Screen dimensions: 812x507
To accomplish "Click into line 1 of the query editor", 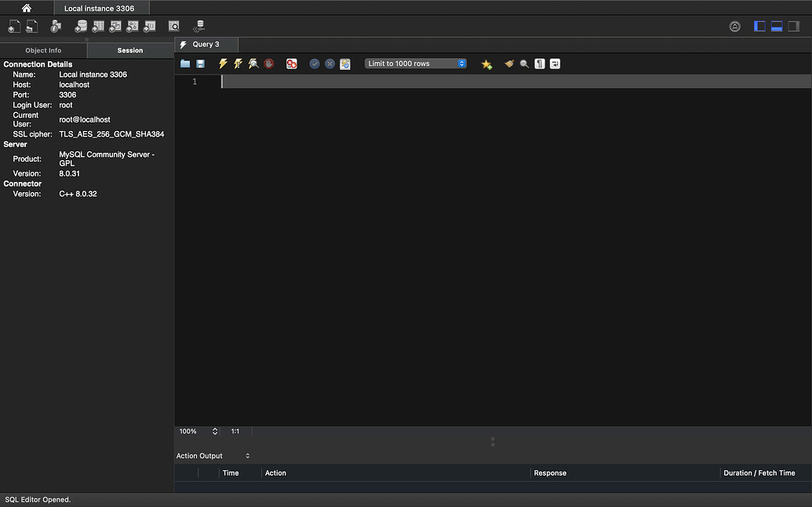I will click(x=515, y=82).
